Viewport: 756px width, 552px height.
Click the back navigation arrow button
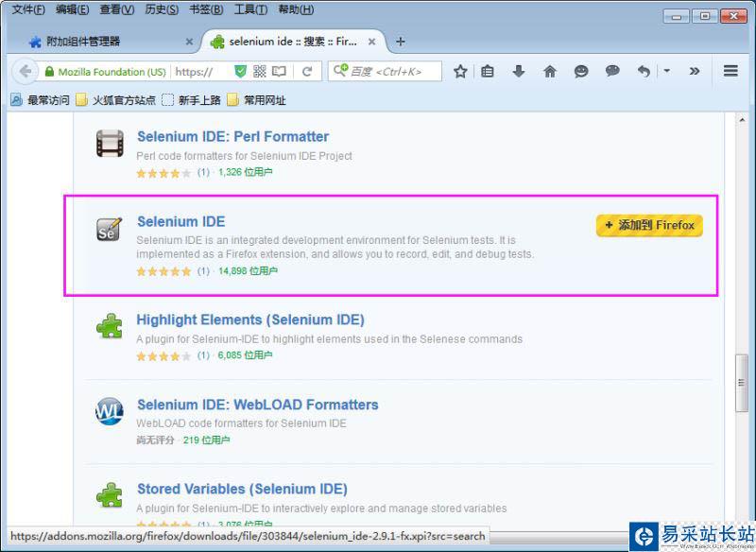(x=26, y=71)
